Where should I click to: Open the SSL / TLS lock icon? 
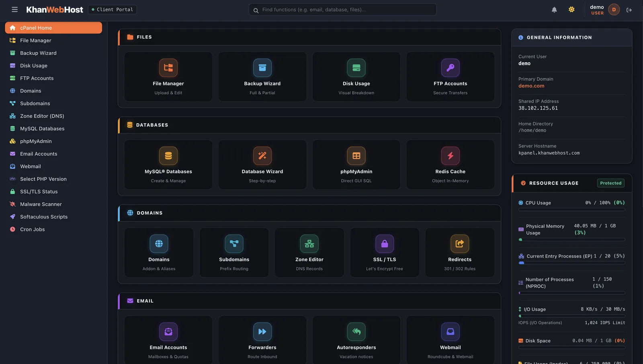385,244
